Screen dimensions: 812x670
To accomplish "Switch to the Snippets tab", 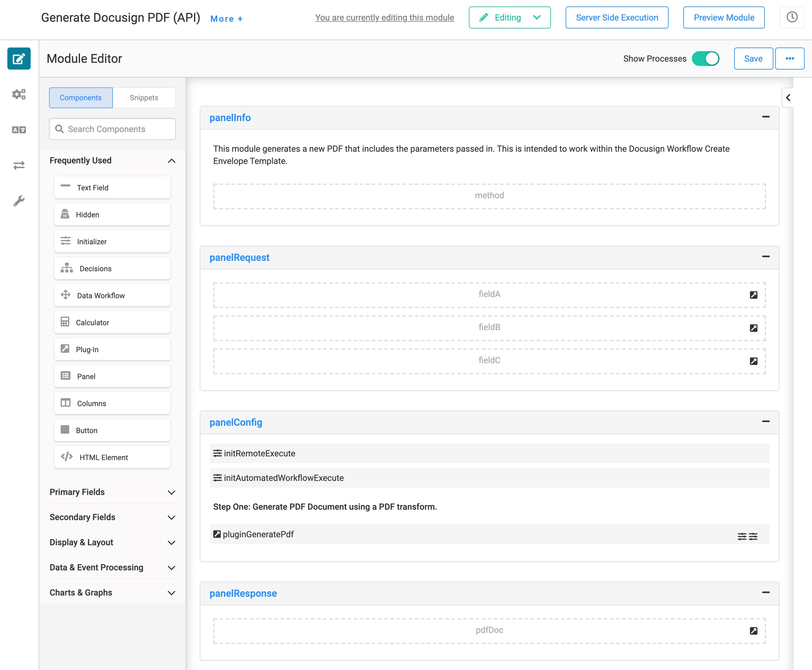I will (144, 98).
